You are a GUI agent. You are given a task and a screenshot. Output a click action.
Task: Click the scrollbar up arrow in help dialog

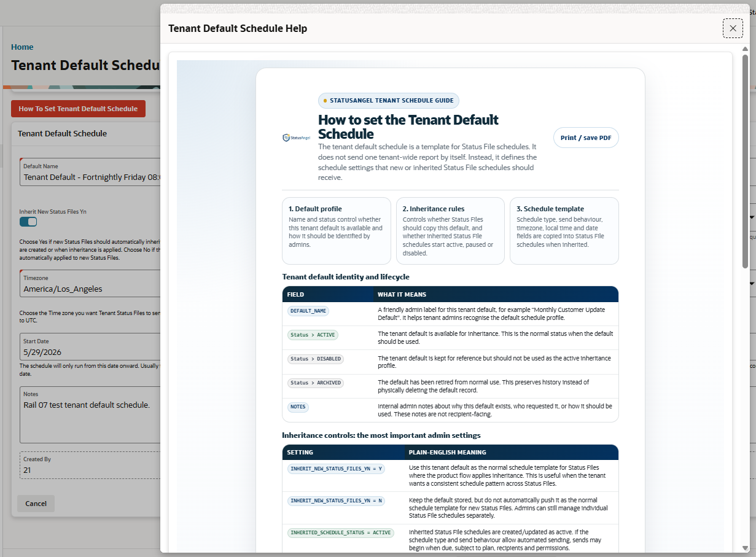[746, 49]
